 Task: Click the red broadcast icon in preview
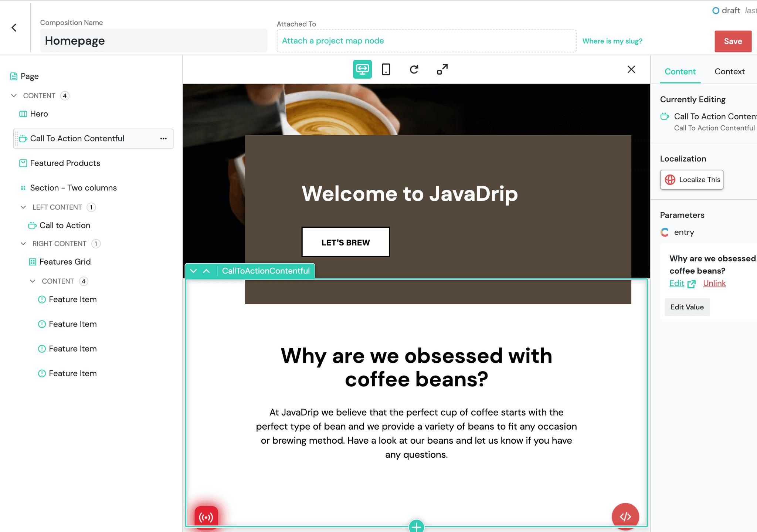point(206,517)
